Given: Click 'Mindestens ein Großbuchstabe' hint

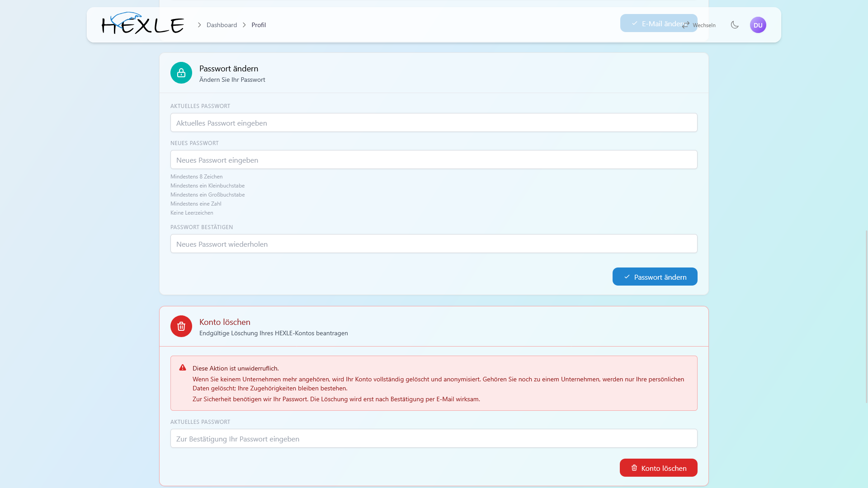Looking at the screenshot, I should [208, 194].
